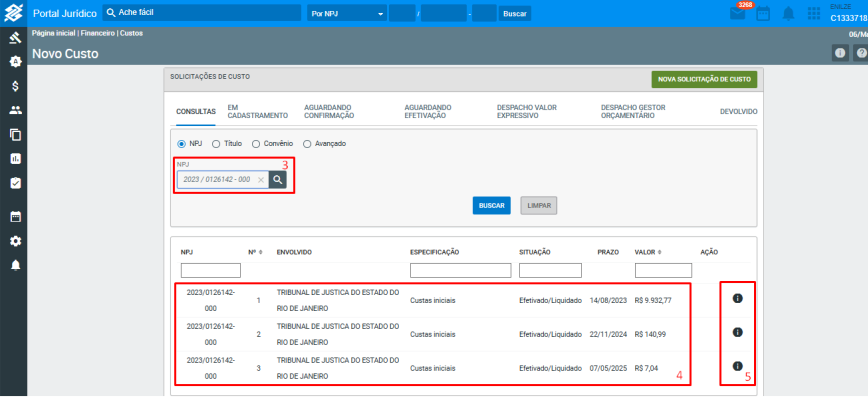Select the NPJ radio button
This screenshot has height=397, width=868.
181,144
